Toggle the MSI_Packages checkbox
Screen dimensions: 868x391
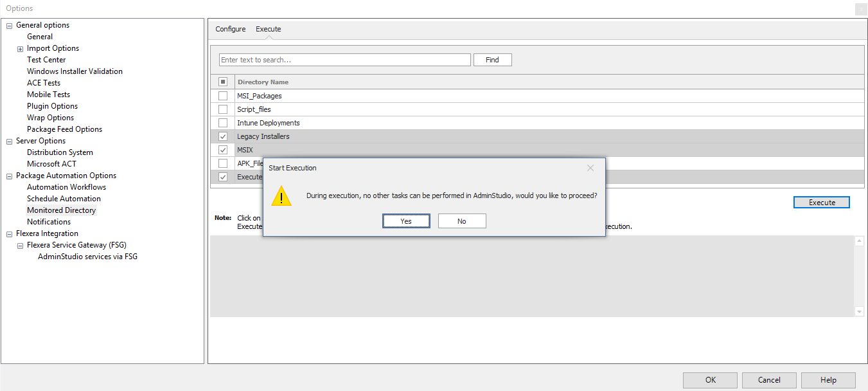coord(223,96)
